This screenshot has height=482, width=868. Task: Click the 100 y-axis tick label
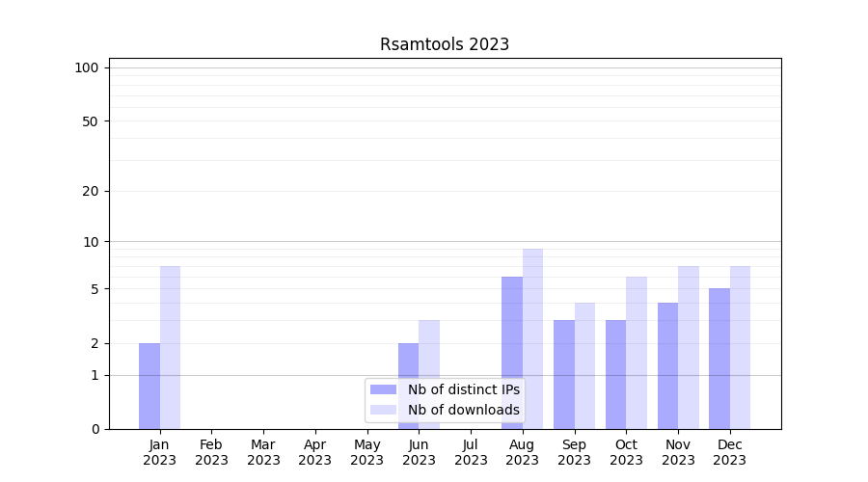pyautogui.click(x=87, y=67)
